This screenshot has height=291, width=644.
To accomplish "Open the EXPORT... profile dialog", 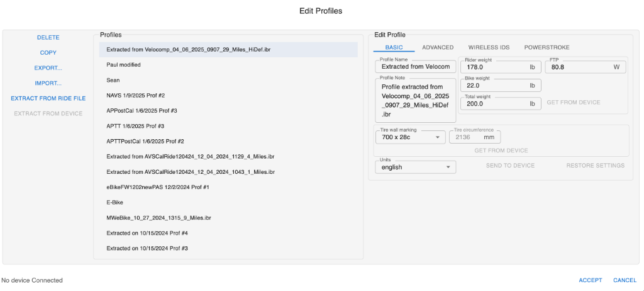I will pos(48,68).
